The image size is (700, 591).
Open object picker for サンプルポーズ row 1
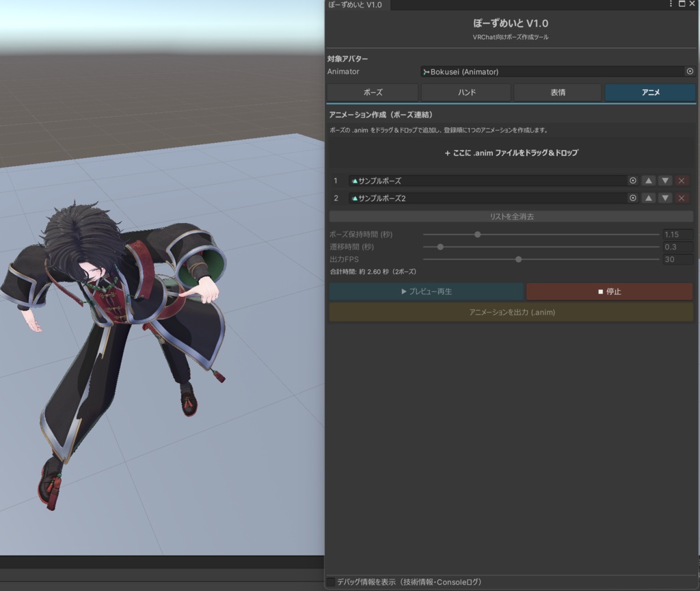point(632,181)
